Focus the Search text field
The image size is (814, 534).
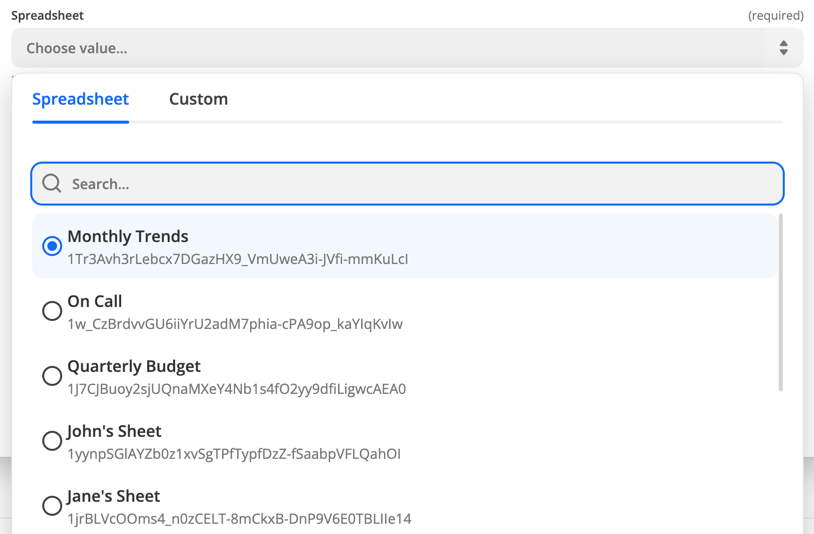420,184
